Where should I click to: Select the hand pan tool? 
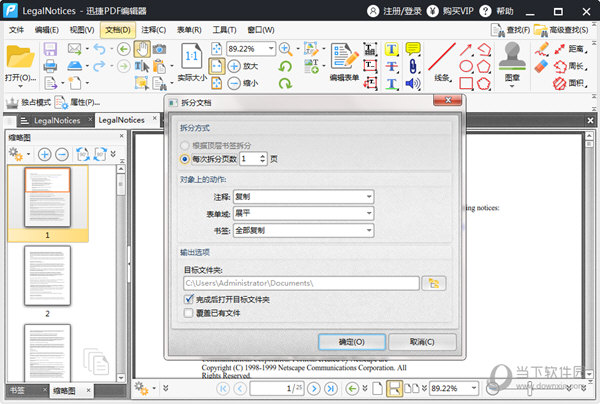(142, 49)
